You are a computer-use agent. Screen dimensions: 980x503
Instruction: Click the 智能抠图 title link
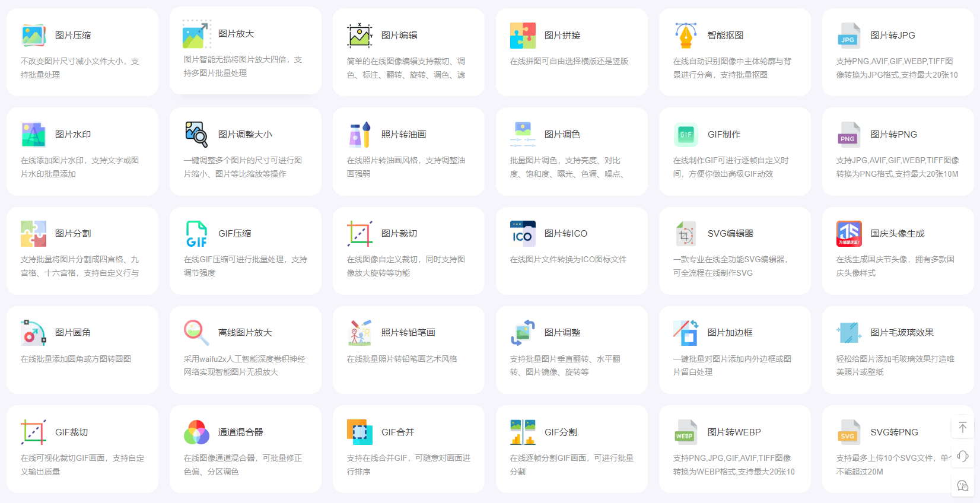click(x=726, y=36)
